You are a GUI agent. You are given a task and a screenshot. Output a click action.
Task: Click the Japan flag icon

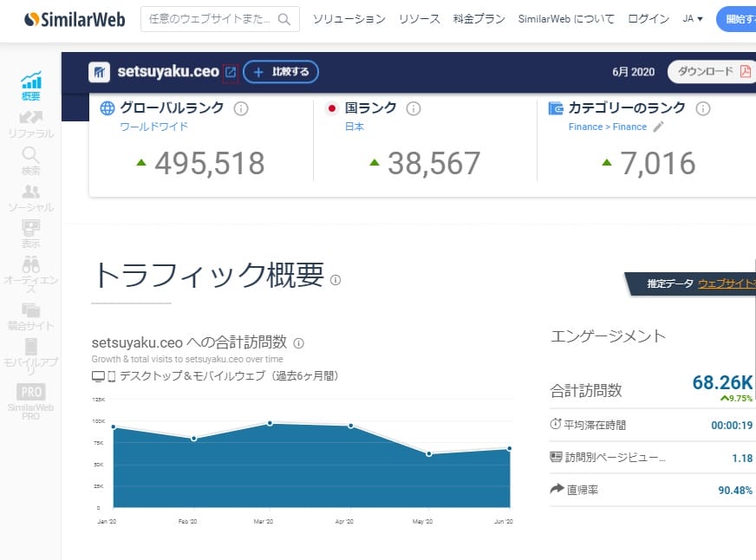pos(331,108)
